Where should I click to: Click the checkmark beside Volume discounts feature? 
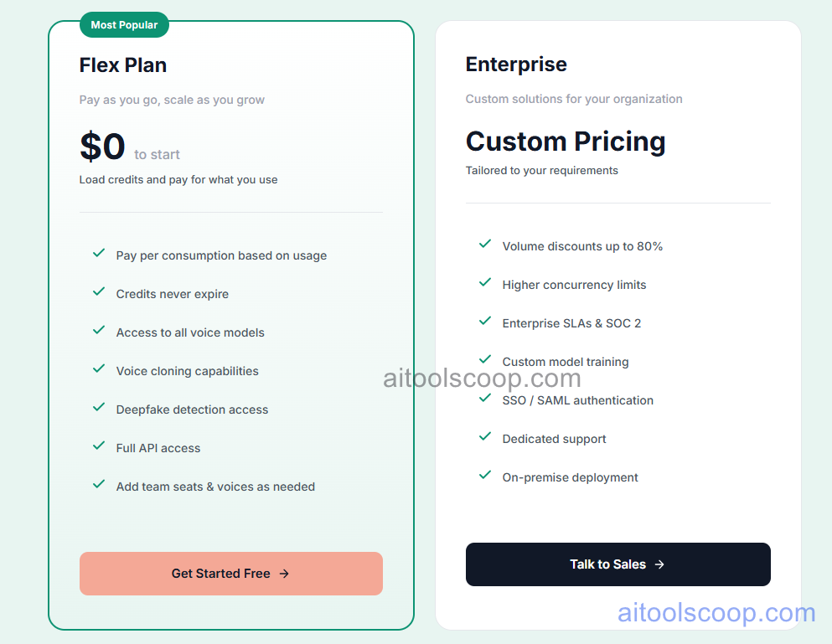pos(484,244)
